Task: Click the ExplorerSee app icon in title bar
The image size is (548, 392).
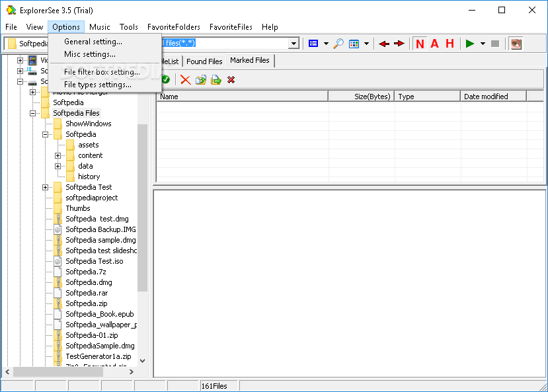Action: point(11,10)
